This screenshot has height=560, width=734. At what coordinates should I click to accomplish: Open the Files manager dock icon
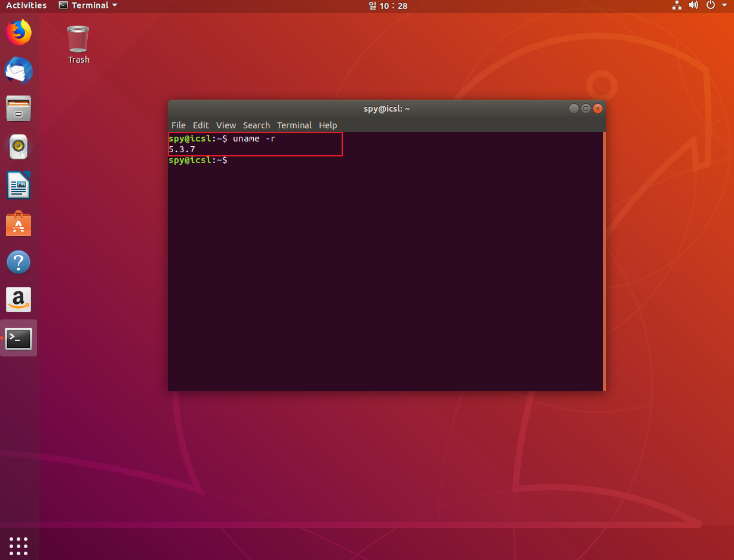point(19,109)
